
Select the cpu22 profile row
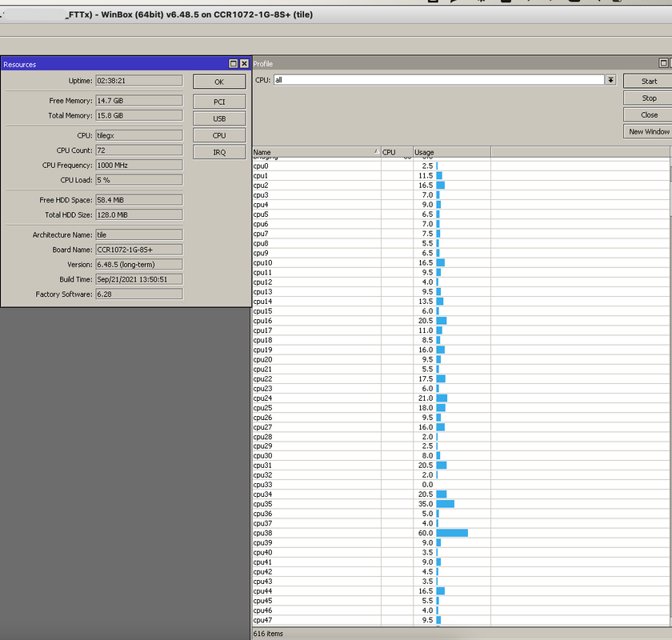[x=461, y=378]
